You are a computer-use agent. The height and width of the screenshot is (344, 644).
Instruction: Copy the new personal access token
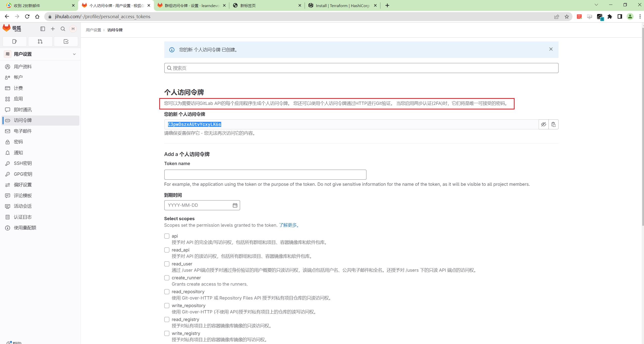pyautogui.click(x=554, y=124)
